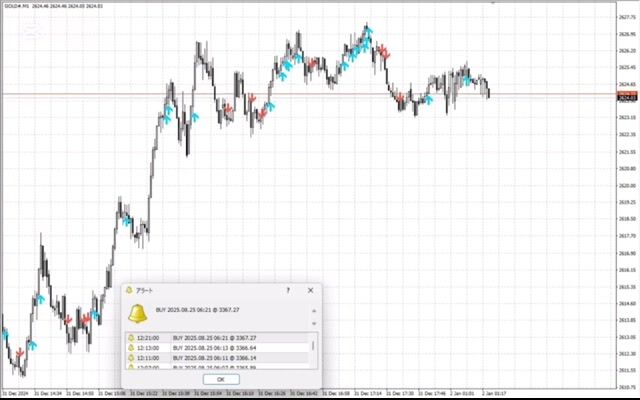This screenshot has width=640, height=400.
Task: Click the current price label on price axis
Action: pos(628,98)
